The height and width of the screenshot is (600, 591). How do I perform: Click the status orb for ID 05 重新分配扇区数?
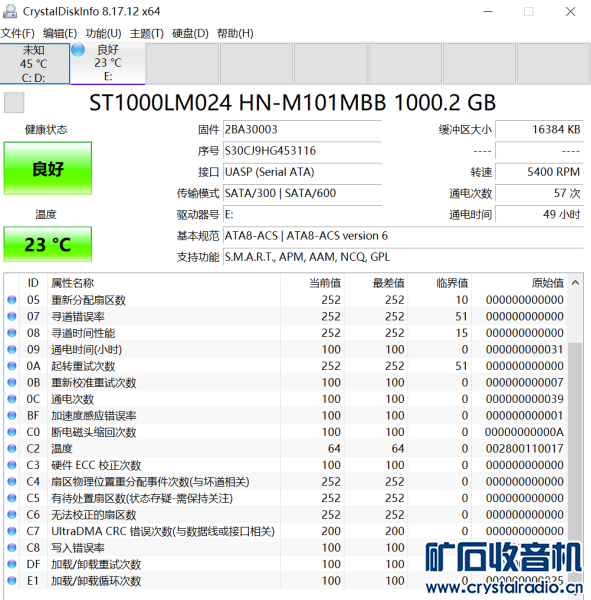coord(12,300)
